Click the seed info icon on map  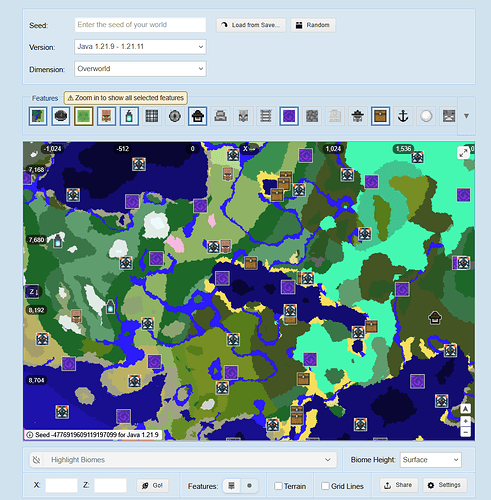[29, 435]
